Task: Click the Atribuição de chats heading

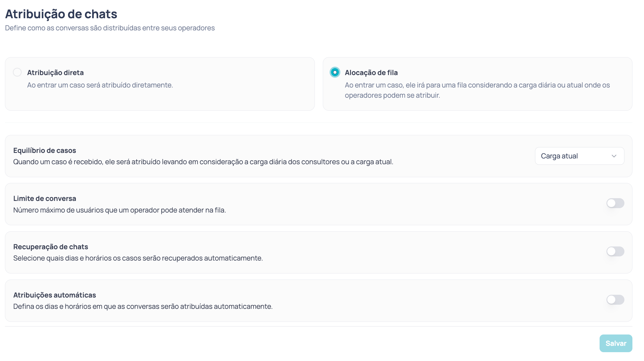Action: point(61,14)
